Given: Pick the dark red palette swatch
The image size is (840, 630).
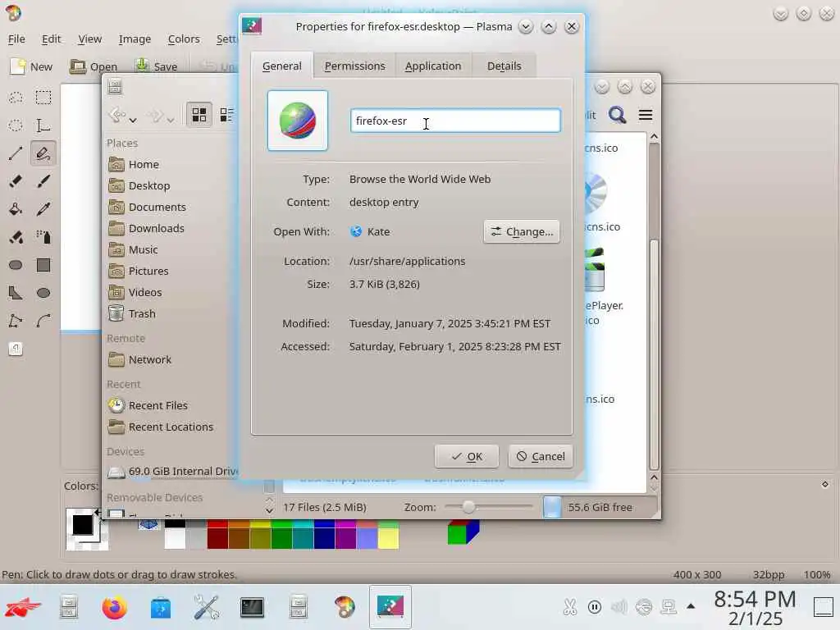Looking at the screenshot, I should [217, 538].
